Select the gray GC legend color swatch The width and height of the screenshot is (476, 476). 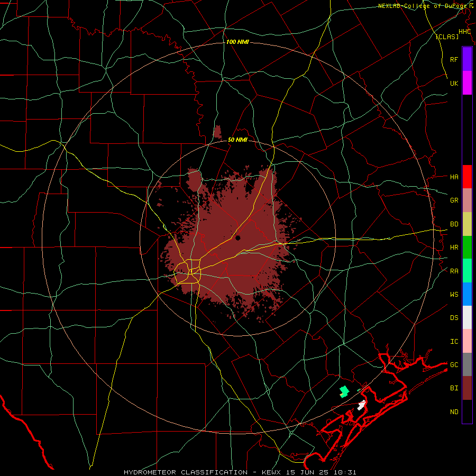click(x=467, y=364)
